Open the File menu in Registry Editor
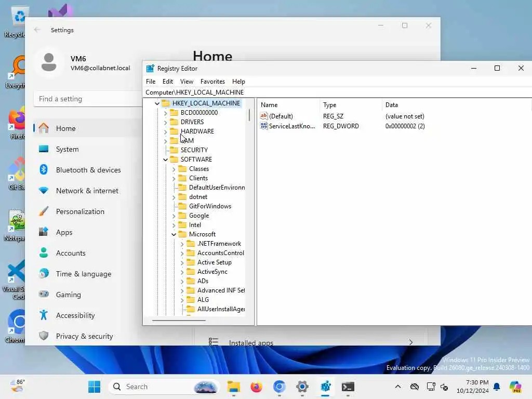This screenshot has width=532, height=399. point(150,82)
